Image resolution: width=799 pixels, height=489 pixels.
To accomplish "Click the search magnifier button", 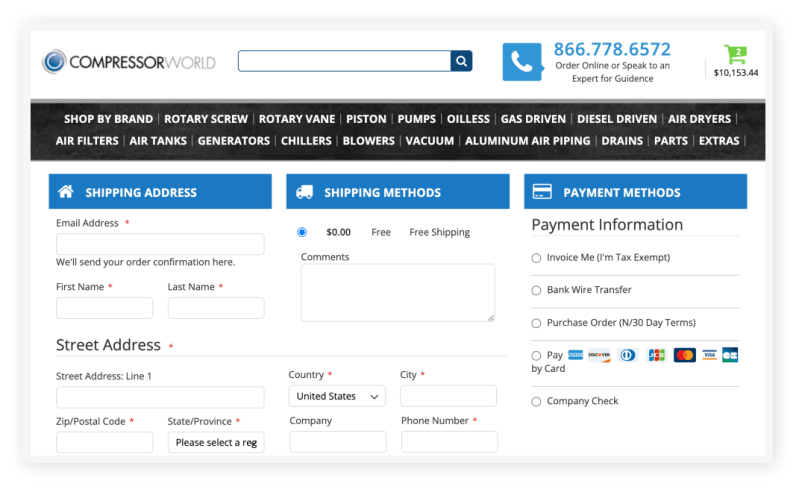I will pyautogui.click(x=461, y=61).
